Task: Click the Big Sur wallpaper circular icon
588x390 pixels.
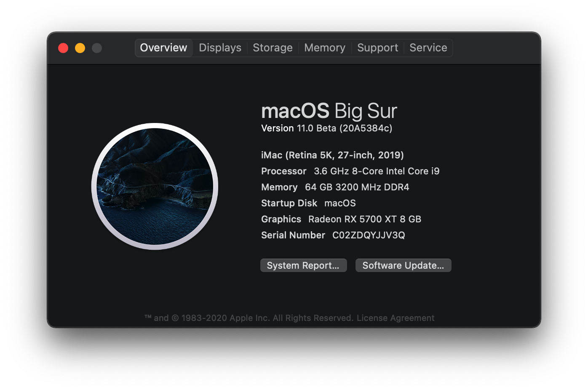Action: pos(155,186)
